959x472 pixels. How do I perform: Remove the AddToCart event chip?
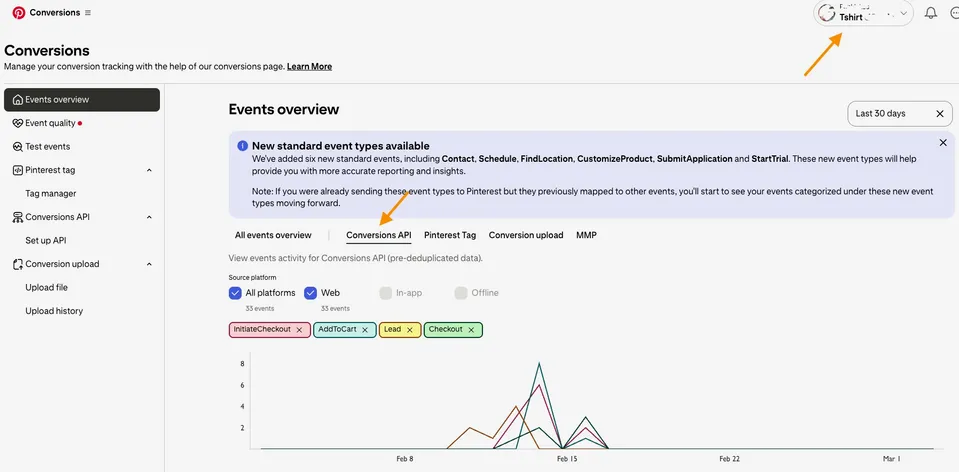tap(365, 330)
